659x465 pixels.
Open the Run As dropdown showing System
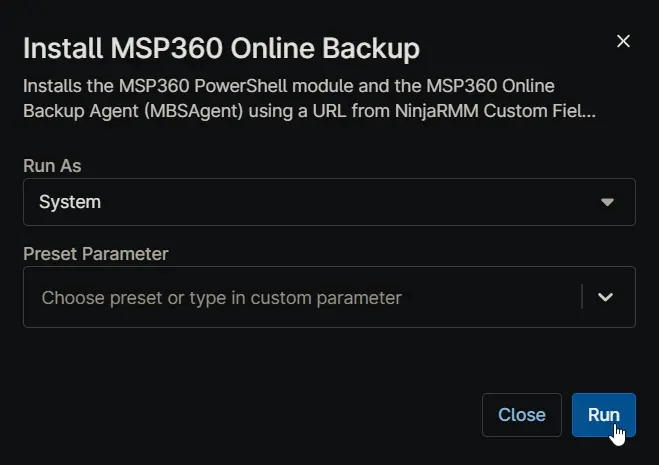(x=329, y=202)
